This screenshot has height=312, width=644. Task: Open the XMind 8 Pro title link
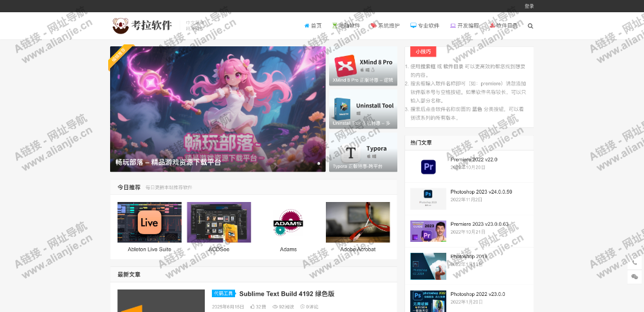376,62
